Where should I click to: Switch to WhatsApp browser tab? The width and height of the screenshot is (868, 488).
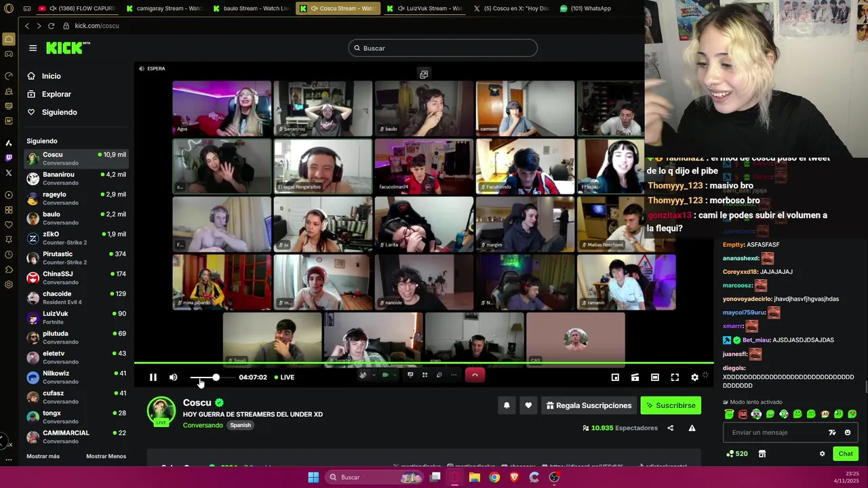point(587,8)
